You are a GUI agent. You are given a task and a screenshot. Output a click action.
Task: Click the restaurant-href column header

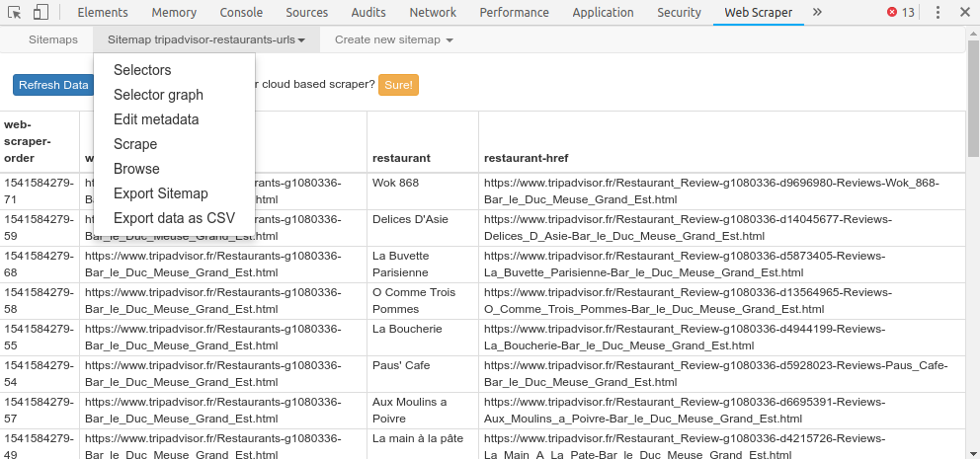pos(722,141)
